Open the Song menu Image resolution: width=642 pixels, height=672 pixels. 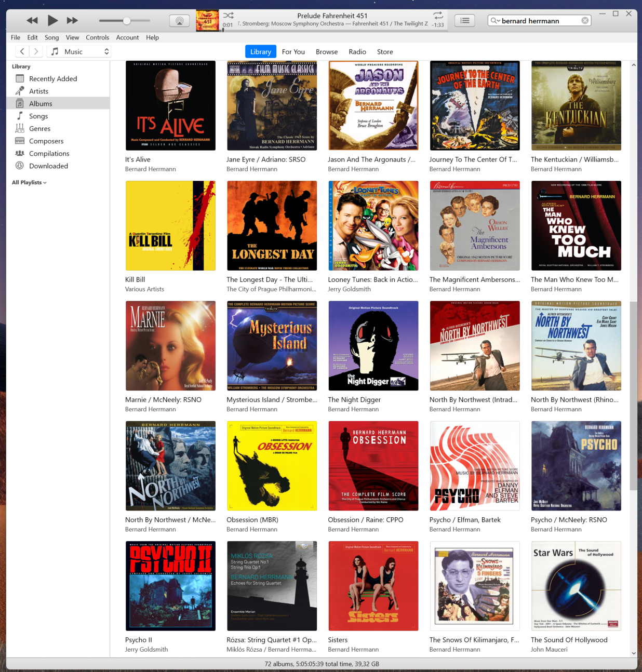point(52,37)
